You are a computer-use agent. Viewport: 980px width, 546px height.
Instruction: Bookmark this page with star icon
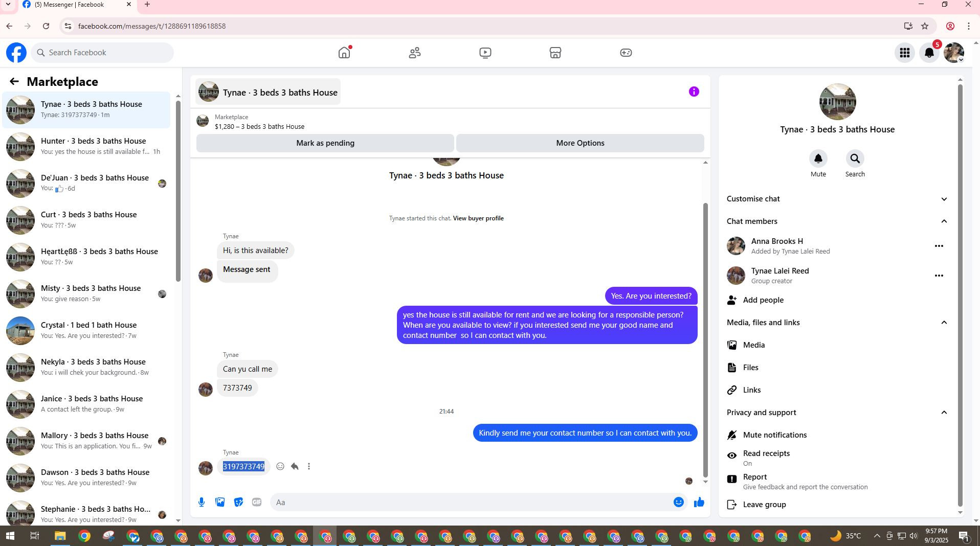[x=925, y=26]
